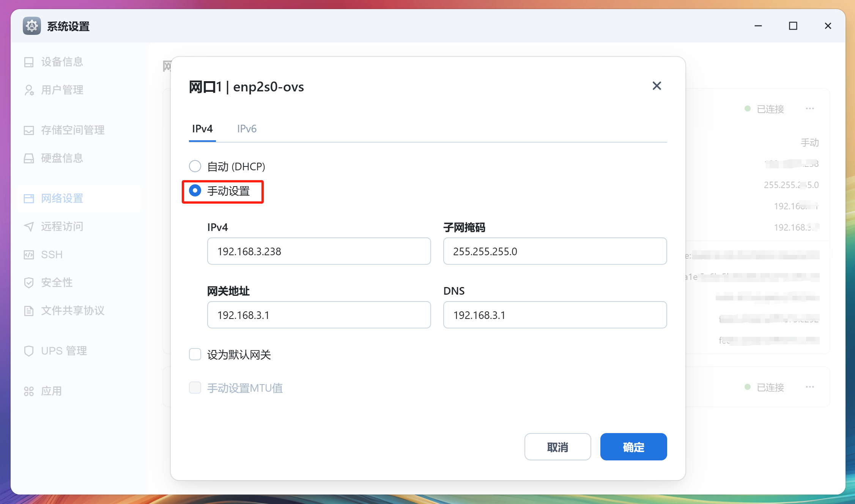Check 手动设置MTU值 option
This screenshot has height=504, width=855.
195,388
